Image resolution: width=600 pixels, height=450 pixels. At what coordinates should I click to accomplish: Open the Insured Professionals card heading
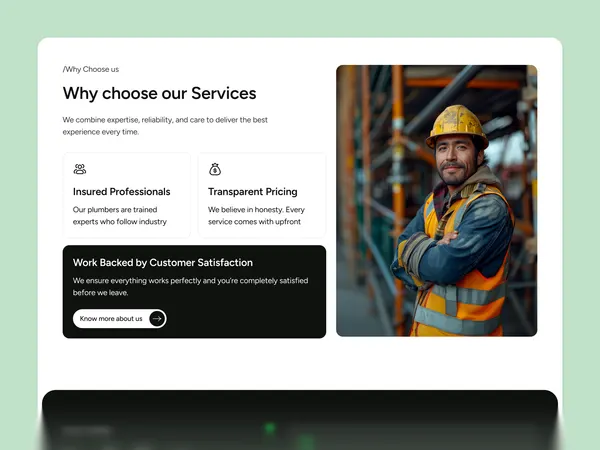pos(122,192)
